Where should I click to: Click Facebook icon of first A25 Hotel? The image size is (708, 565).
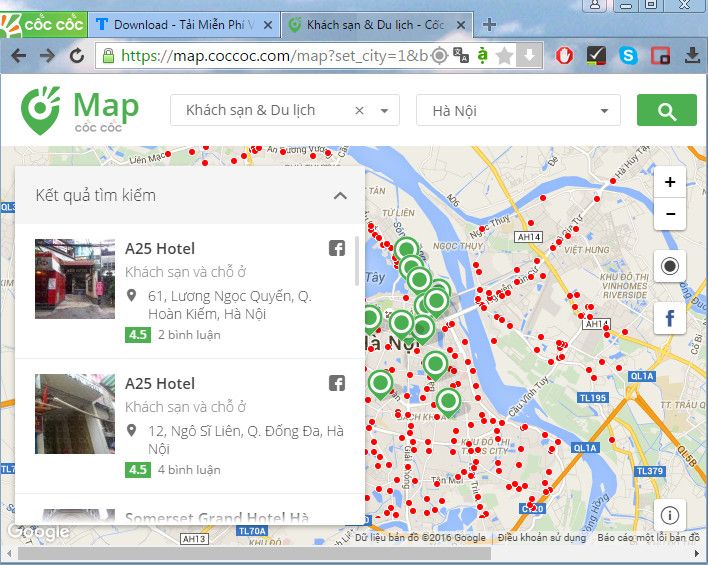click(x=337, y=249)
